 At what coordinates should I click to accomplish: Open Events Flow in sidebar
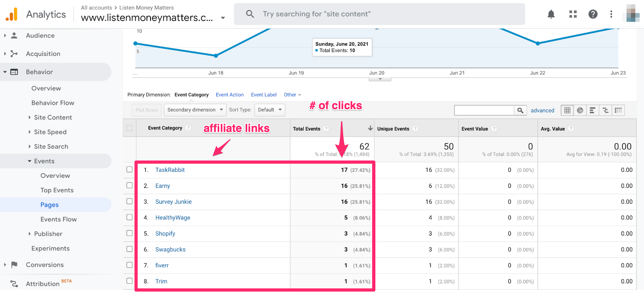coord(58,219)
